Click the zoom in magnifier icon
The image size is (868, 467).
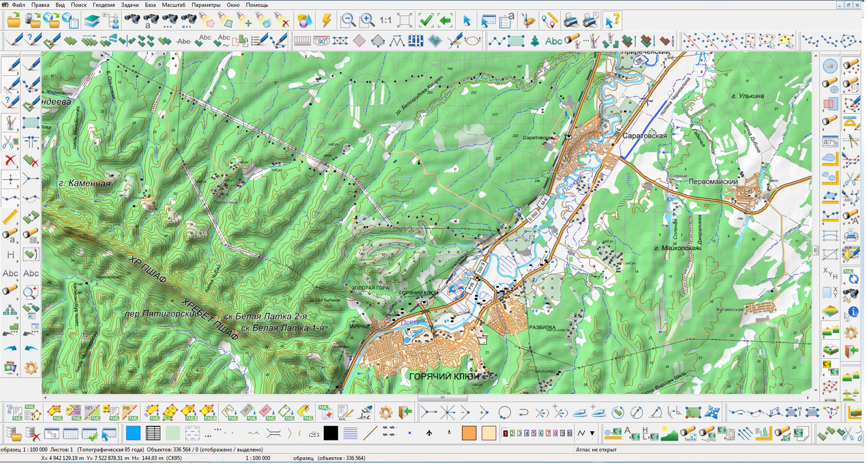point(367,20)
